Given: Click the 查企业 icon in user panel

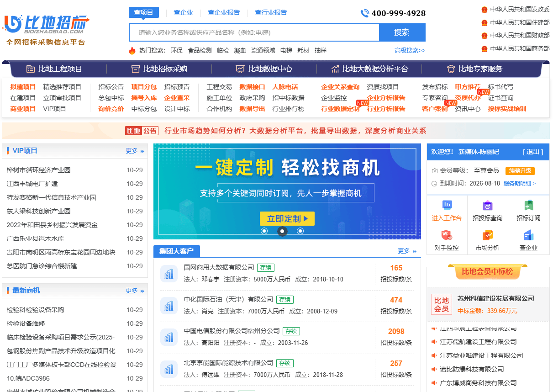Looking at the screenshot, I should (528, 236).
